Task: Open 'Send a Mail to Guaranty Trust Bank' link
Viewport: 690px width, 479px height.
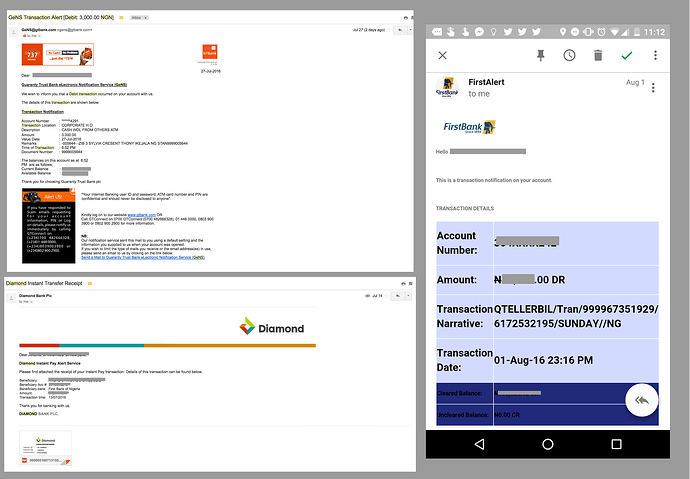Action: [143, 257]
